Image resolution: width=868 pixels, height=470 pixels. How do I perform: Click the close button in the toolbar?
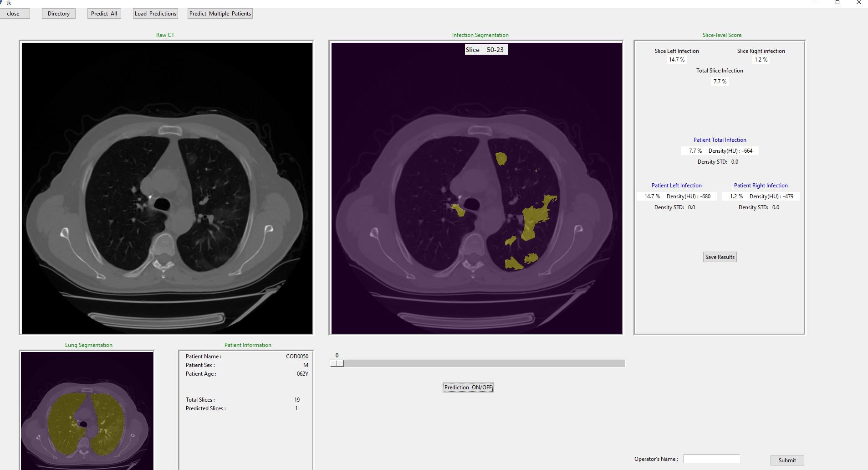[x=14, y=14]
